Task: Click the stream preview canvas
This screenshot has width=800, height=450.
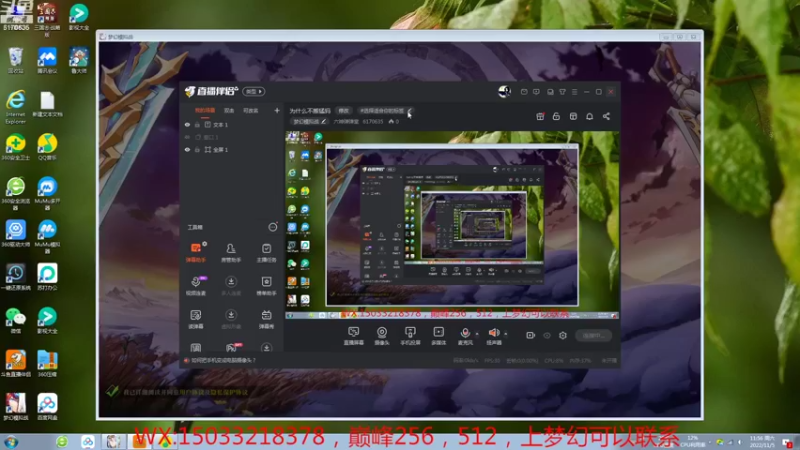Action: pyautogui.click(x=452, y=225)
